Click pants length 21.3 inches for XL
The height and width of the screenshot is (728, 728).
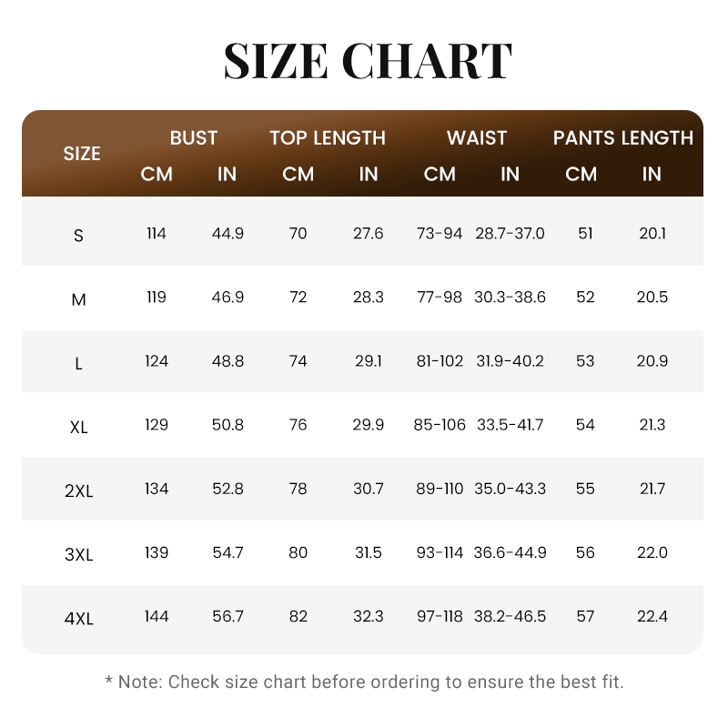652,424
